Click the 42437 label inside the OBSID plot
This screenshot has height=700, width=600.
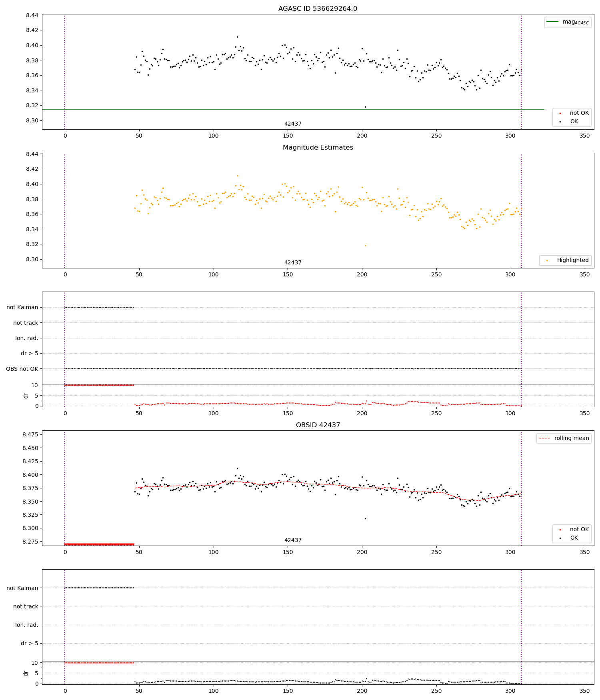pyautogui.click(x=293, y=540)
